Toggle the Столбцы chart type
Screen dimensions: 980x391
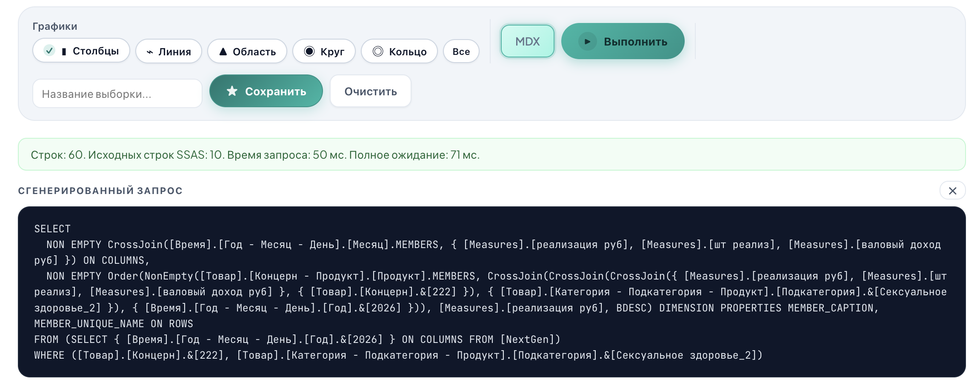pos(81,51)
